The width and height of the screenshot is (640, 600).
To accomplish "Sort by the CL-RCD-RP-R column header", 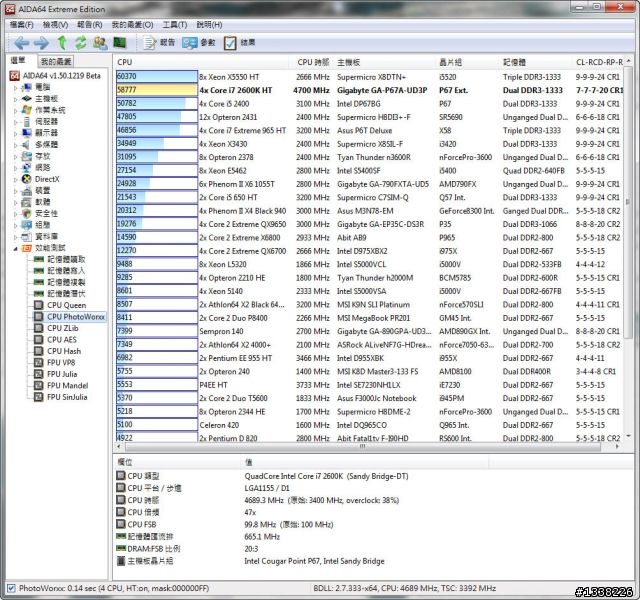I will [599, 62].
